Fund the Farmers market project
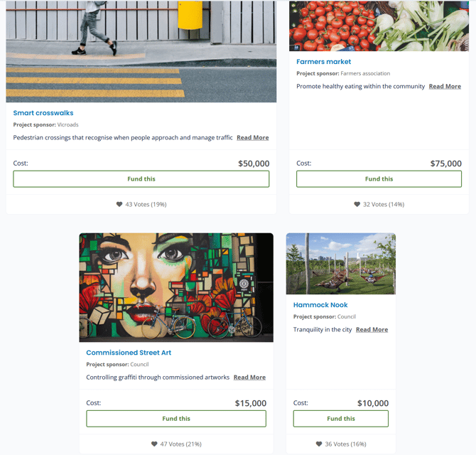This screenshot has height=455, width=476. [x=379, y=179]
